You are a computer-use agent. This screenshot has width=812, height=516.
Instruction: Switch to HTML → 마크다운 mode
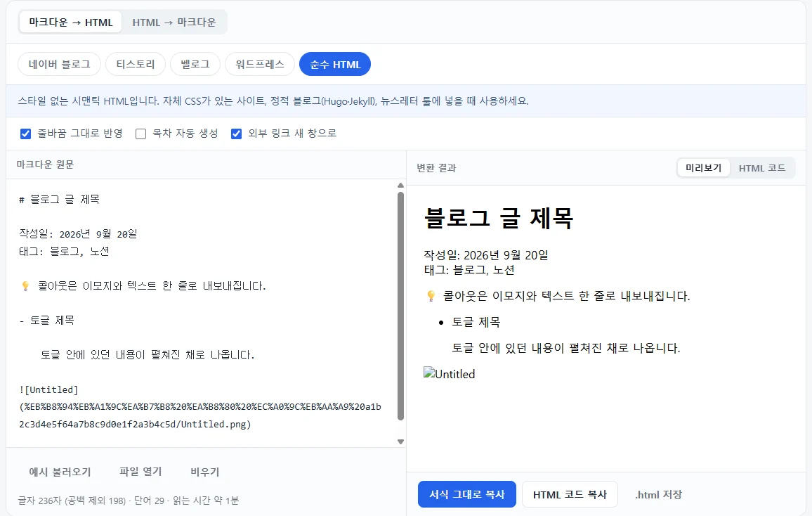[174, 22]
